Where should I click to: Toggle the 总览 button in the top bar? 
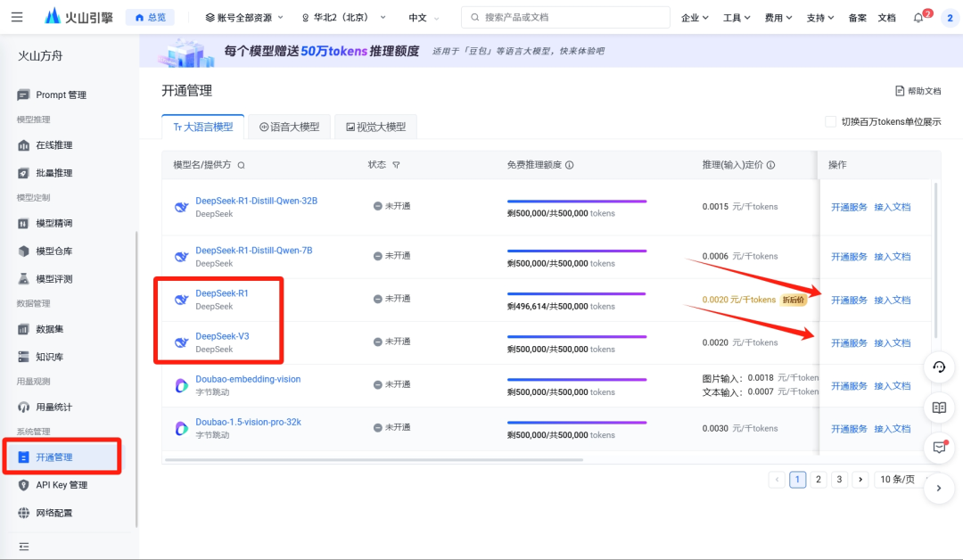(149, 16)
